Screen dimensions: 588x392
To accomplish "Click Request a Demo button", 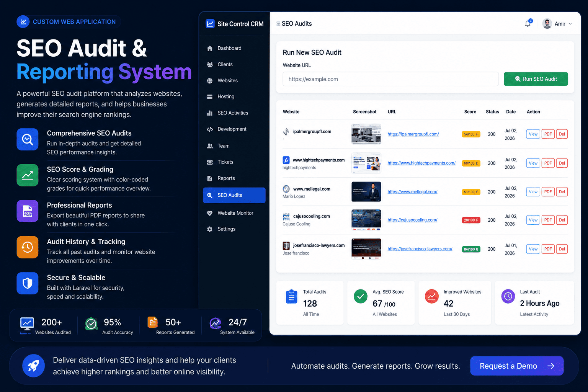I will tap(517, 366).
